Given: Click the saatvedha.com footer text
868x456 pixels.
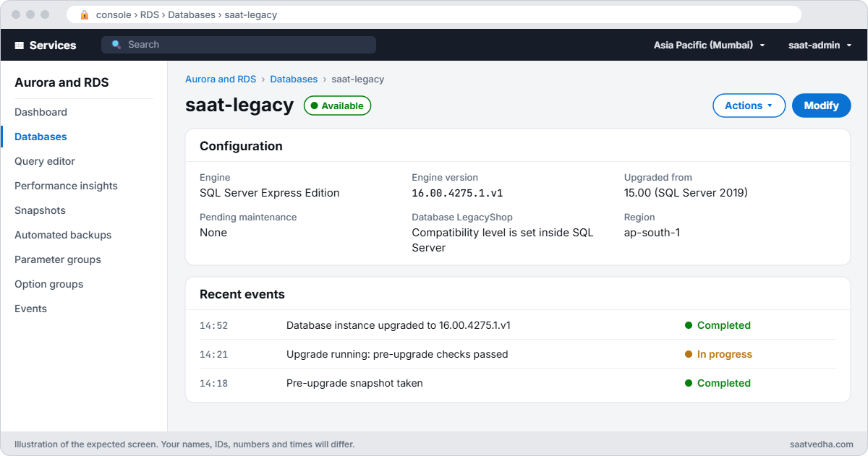Looking at the screenshot, I should (822, 444).
